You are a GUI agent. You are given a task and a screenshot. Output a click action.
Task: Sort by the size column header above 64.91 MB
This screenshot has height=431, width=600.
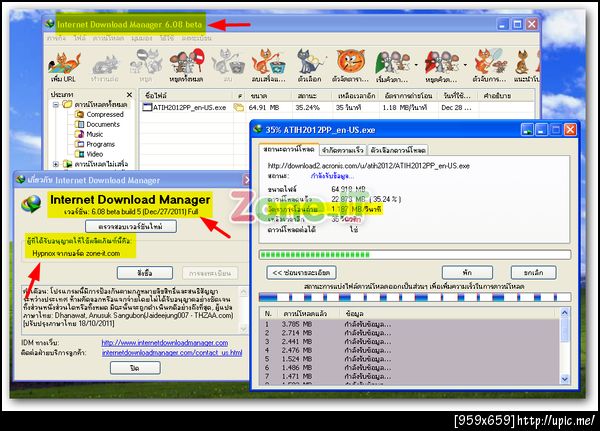[x=268, y=95]
